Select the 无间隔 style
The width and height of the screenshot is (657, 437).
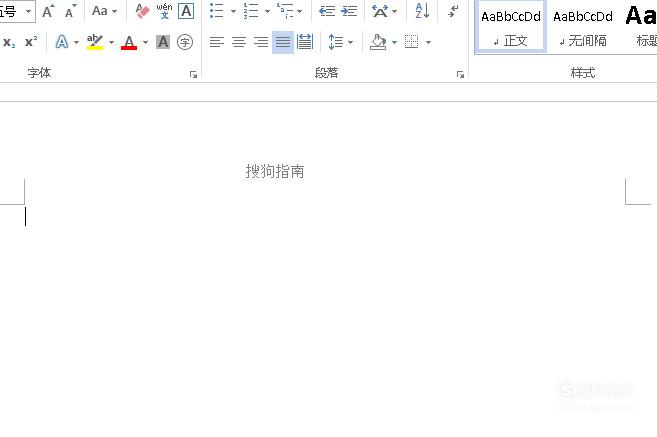[x=583, y=27]
